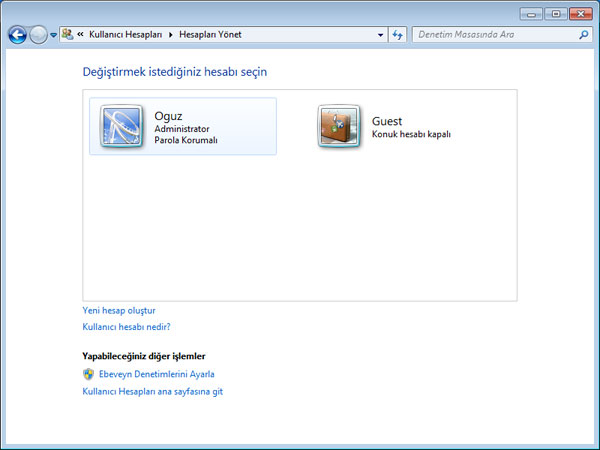Open Ebeveyn Denetimlerini Ayarla link

point(157,374)
